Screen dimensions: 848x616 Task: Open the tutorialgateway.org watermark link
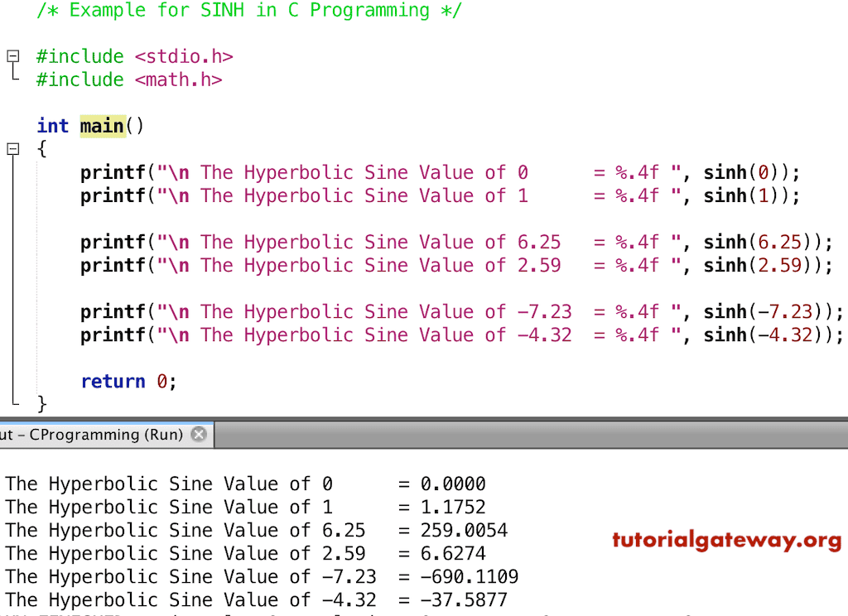(726, 541)
